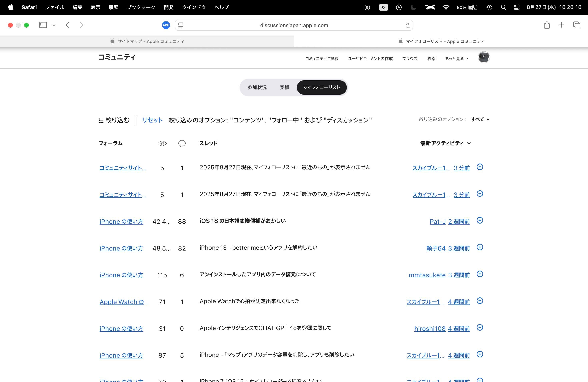Open the 最新アクティビティ sort dropdown
Viewport: 588px width, 382px height.
[x=445, y=143]
